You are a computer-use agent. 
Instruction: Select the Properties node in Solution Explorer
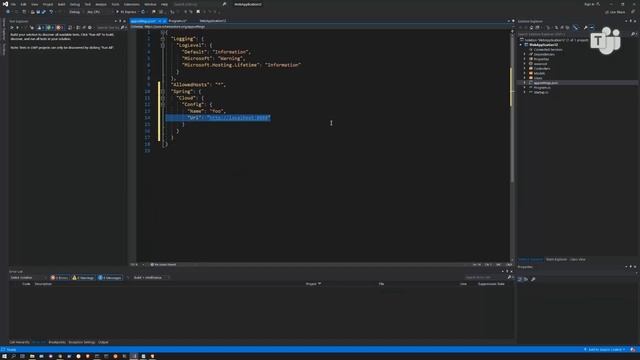(541, 59)
